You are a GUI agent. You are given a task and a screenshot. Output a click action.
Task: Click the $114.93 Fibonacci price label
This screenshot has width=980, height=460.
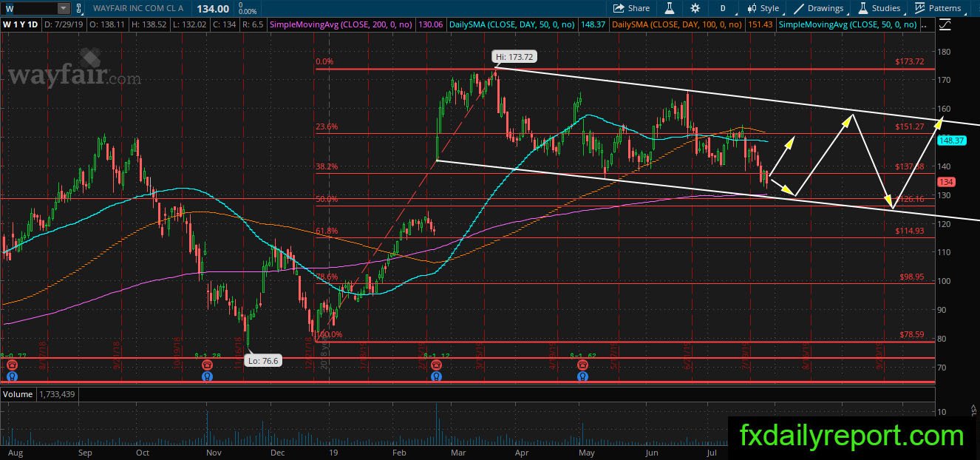[x=909, y=231]
